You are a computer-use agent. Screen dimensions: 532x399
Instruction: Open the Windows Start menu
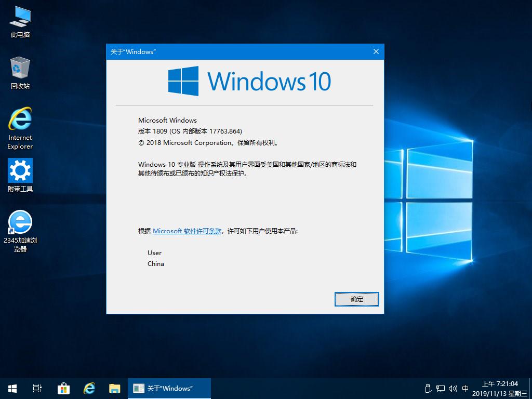click(12, 389)
